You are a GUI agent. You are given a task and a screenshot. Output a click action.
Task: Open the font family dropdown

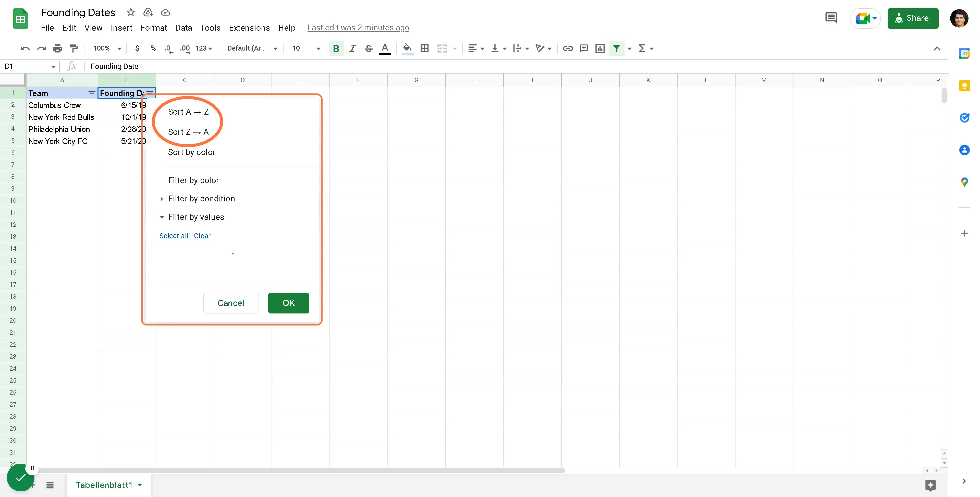[253, 48]
